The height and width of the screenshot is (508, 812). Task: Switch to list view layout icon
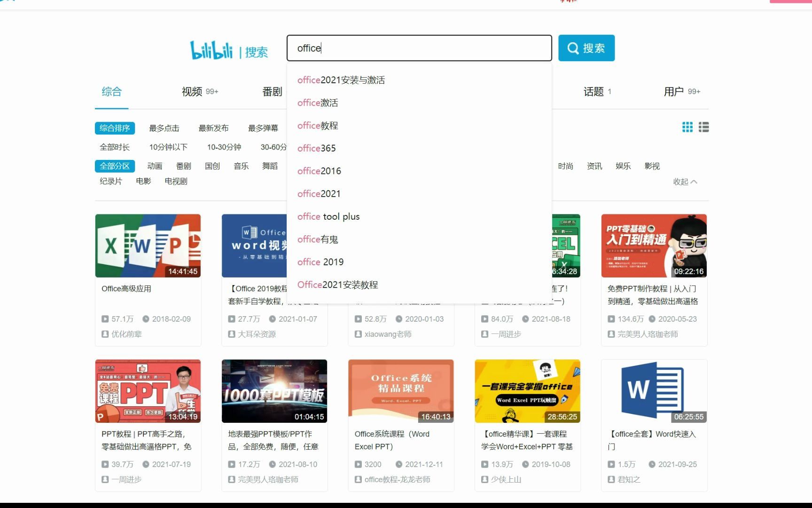pyautogui.click(x=703, y=127)
